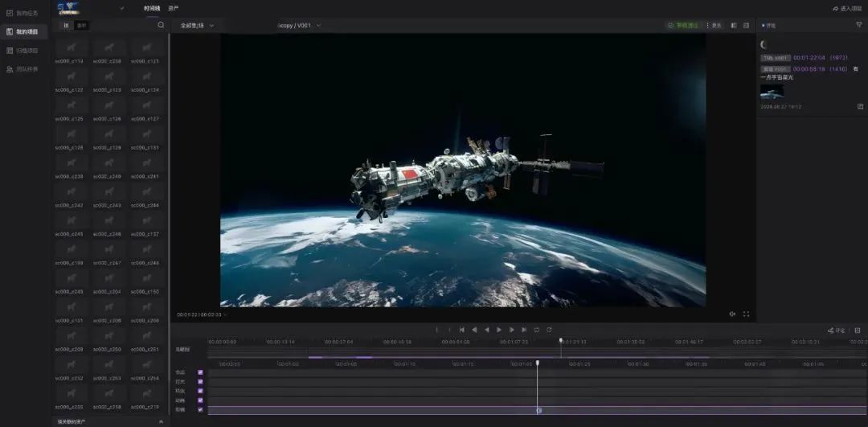Click the reply icon beside the comment date
This screenshot has width=868, height=427.
tap(860, 106)
